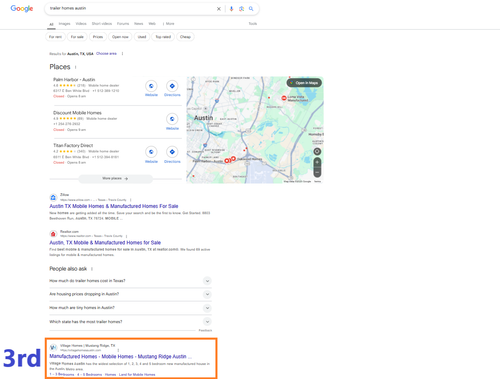
Task: Apply the Used filter chip
Action: [x=142, y=37]
